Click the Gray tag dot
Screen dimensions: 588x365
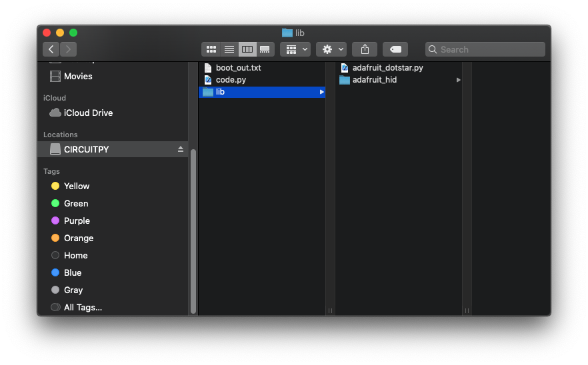55,290
